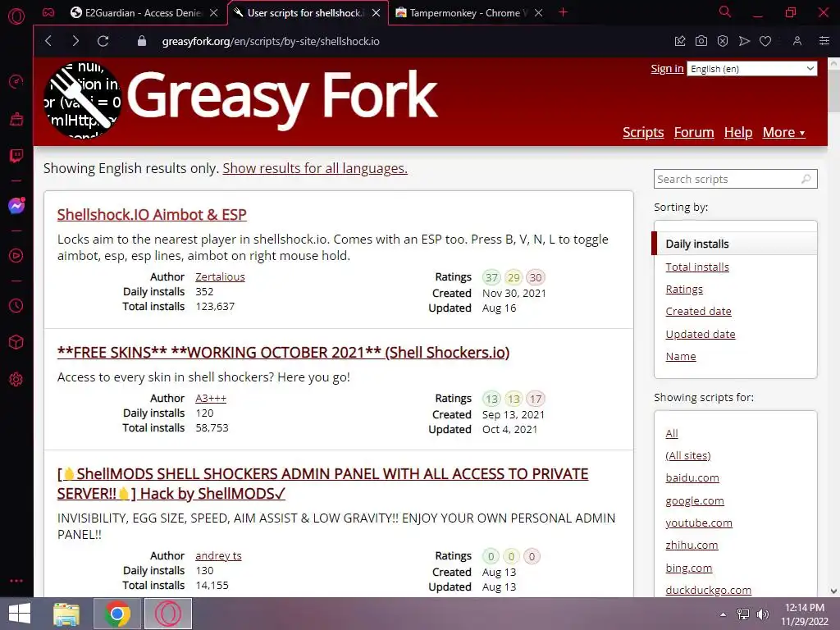The image size is (840, 630).
Task: Open the Scripts navigation link
Action: click(643, 132)
